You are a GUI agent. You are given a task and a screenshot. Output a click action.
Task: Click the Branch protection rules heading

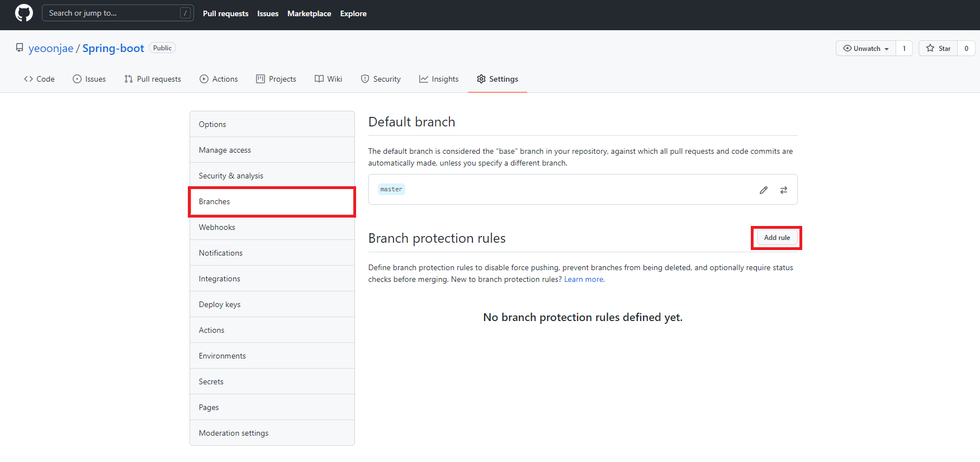[437, 238]
